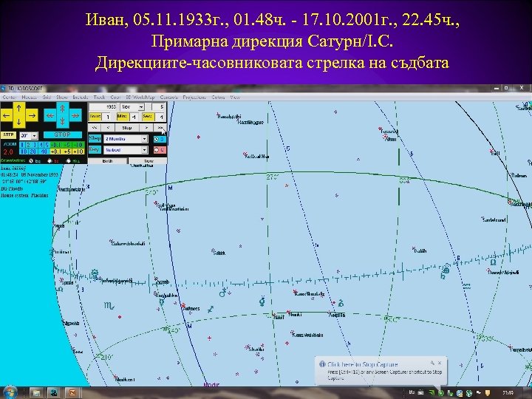Click the fast forward >> time button
Viewport: 532px width, 399px height.
click(x=160, y=128)
